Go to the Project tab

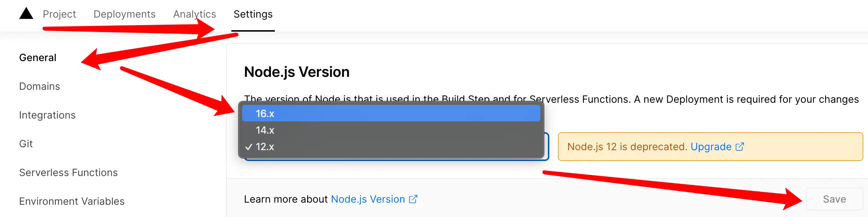coord(60,14)
